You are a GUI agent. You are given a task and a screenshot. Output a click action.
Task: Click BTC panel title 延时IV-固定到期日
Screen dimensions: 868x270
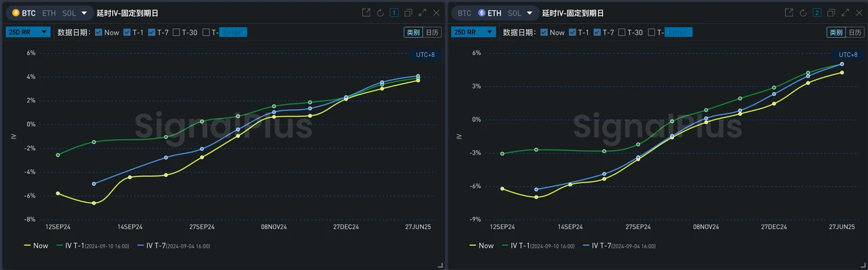[127, 13]
